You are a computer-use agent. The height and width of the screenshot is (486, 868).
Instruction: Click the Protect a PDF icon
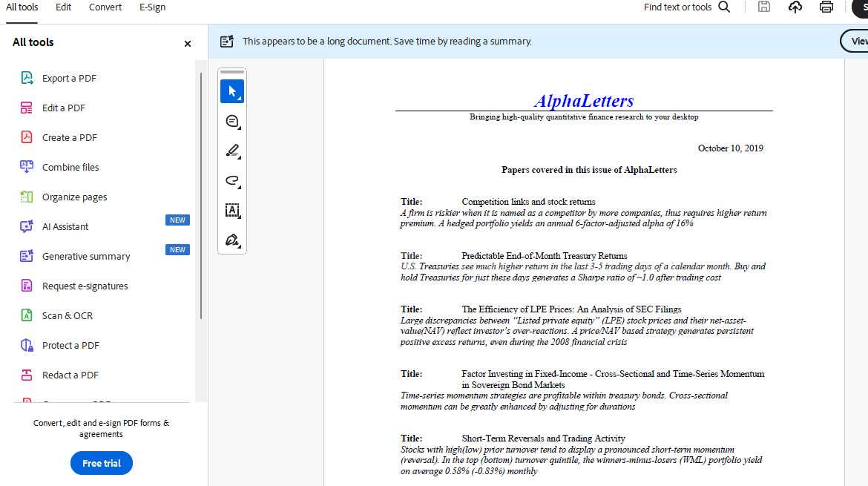27,346
